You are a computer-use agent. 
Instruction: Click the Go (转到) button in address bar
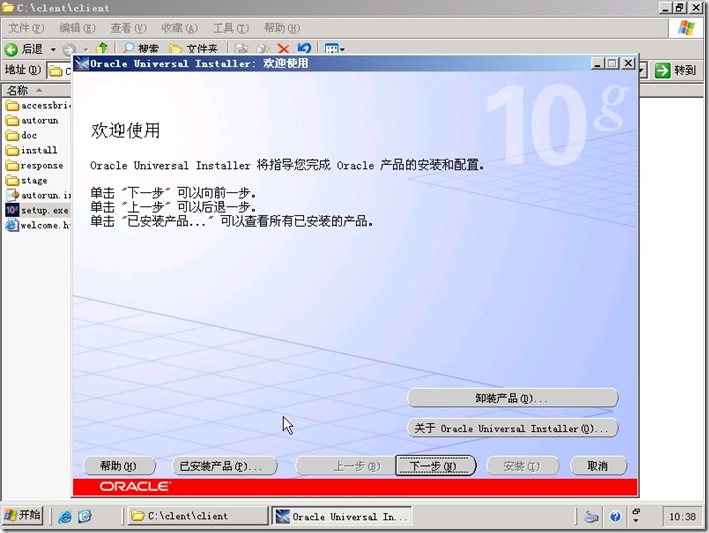[676, 71]
